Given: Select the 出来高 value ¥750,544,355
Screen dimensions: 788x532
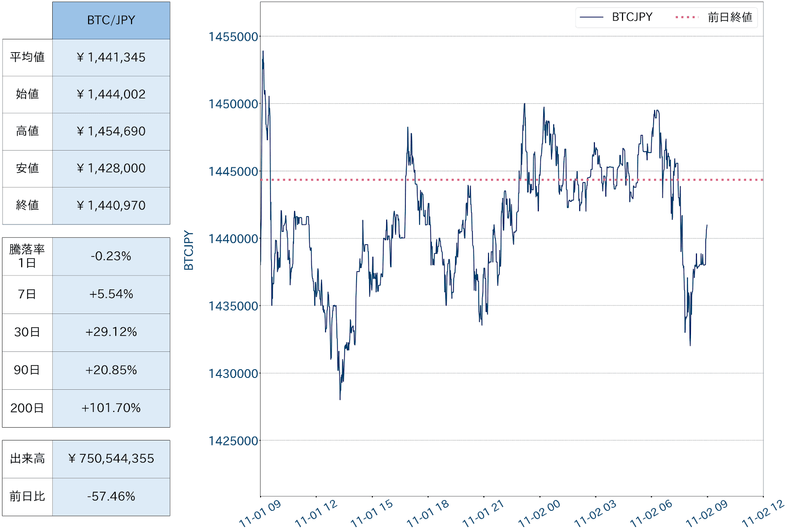Looking at the screenshot, I should (x=111, y=459).
